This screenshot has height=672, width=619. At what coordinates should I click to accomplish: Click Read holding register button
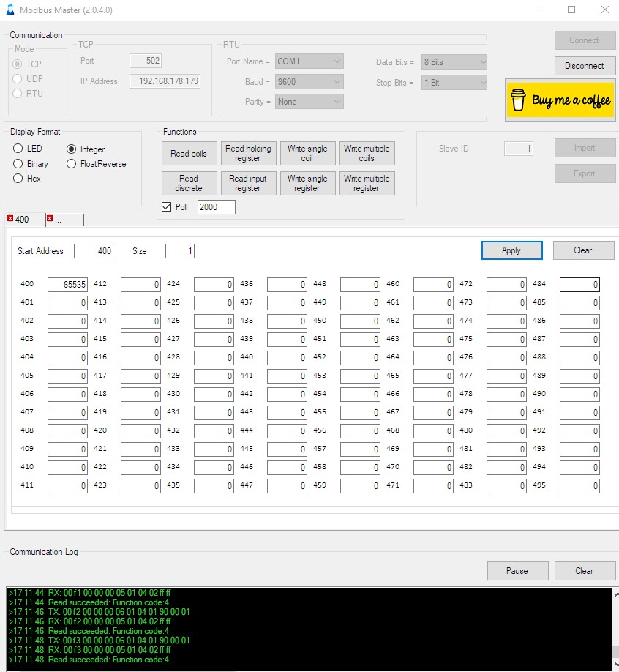(247, 153)
